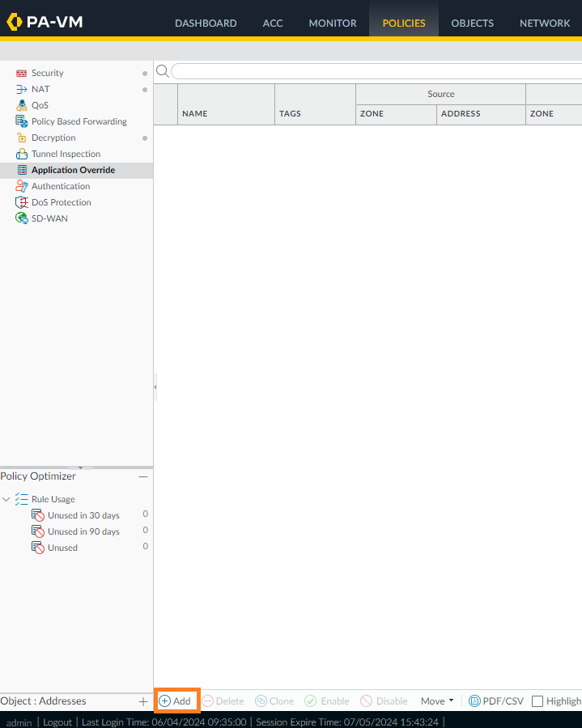Click the Security policy icon in sidebar
The height and width of the screenshot is (728, 582).
22,73
